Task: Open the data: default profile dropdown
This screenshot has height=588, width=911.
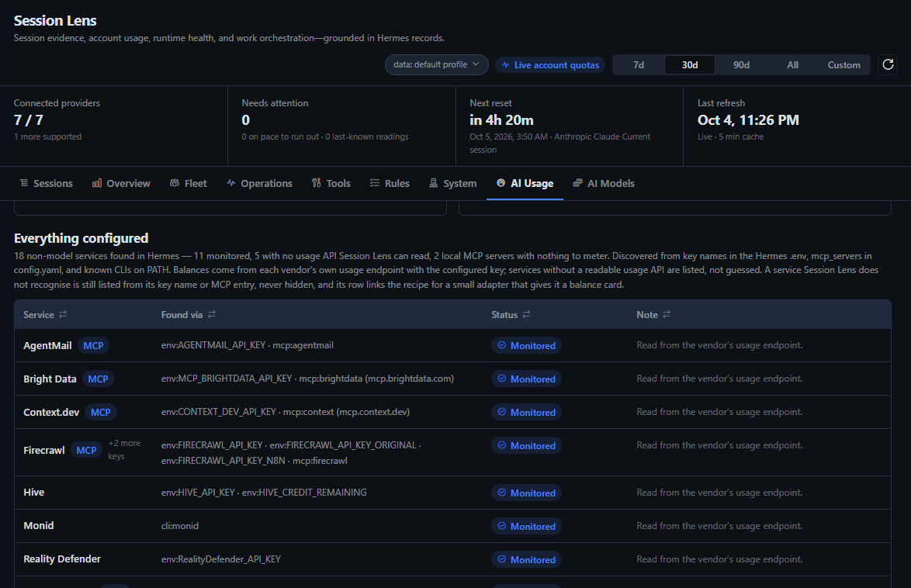Action: tap(436, 64)
